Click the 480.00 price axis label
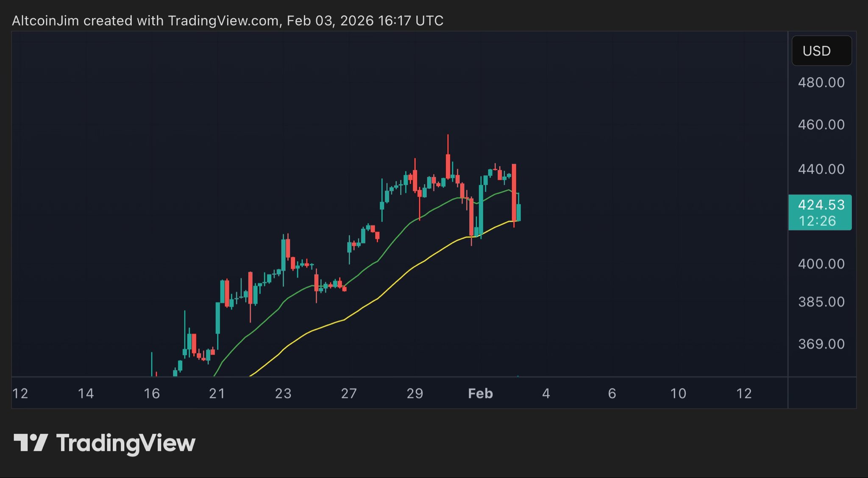The image size is (868, 478). coord(821,82)
